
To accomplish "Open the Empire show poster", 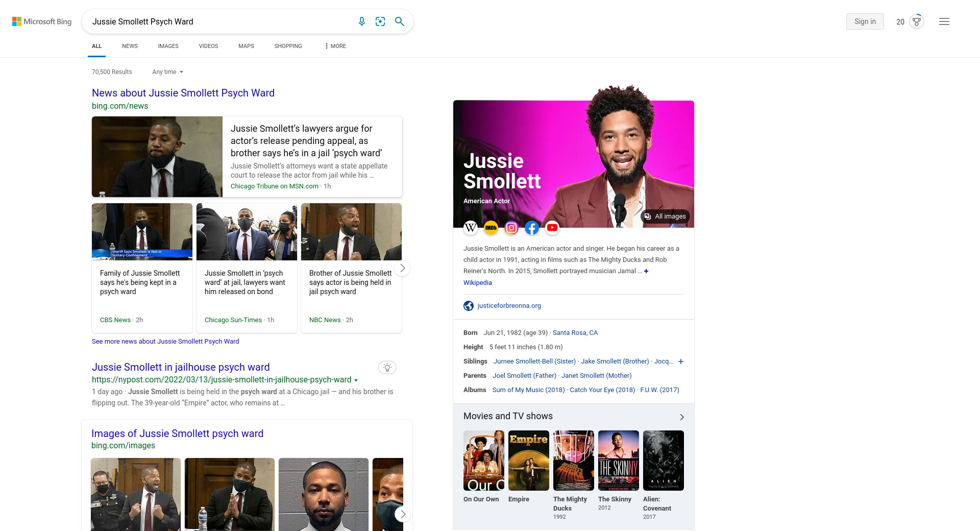I will click(x=529, y=461).
